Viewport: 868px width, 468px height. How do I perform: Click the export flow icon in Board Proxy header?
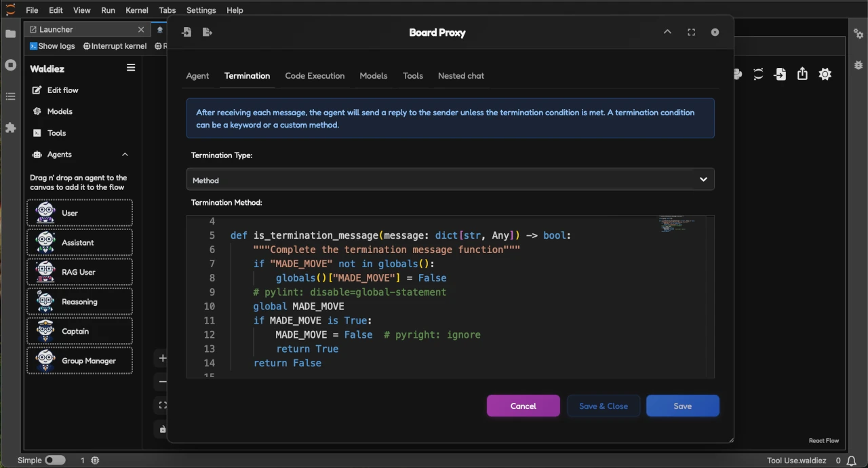(x=207, y=32)
